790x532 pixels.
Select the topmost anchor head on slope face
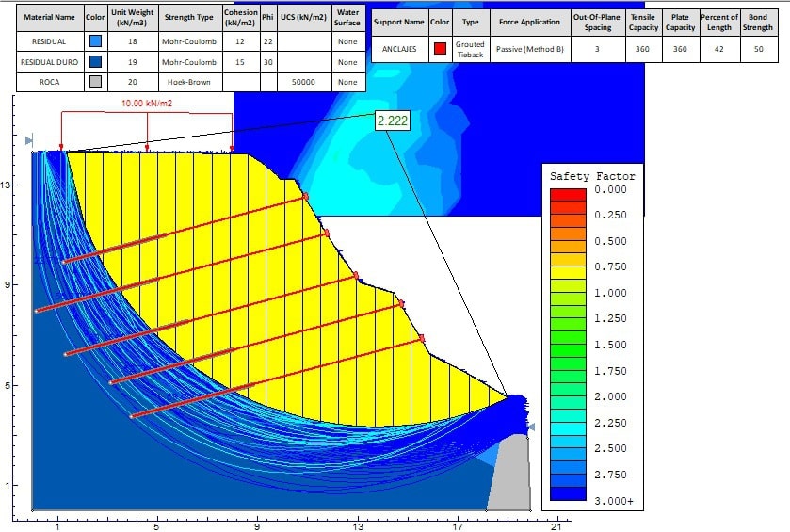pyautogui.click(x=305, y=196)
